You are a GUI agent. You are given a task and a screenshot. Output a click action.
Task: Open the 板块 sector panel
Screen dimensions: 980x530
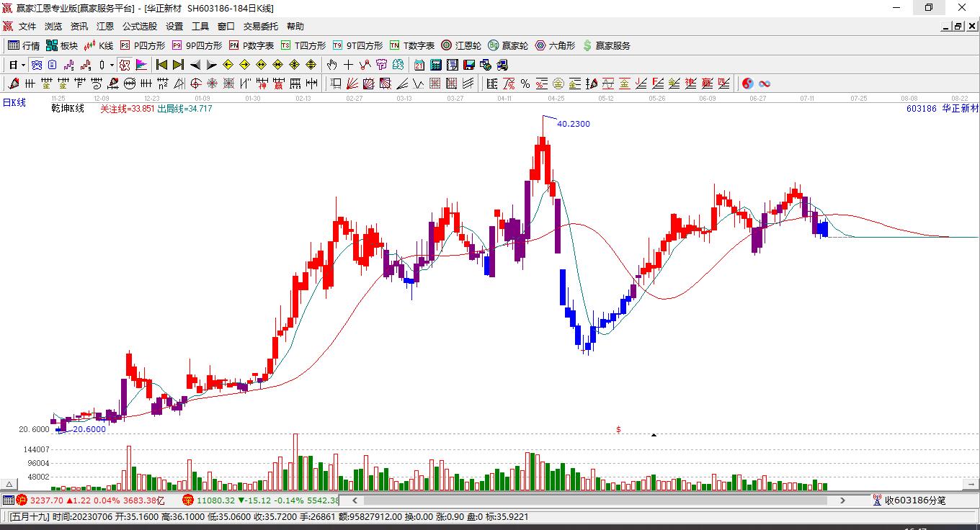(62, 45)
